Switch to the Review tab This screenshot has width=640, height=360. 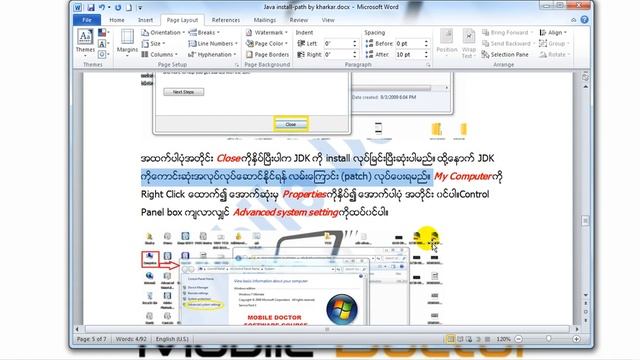pyautogui.click(x=299, y=20)
